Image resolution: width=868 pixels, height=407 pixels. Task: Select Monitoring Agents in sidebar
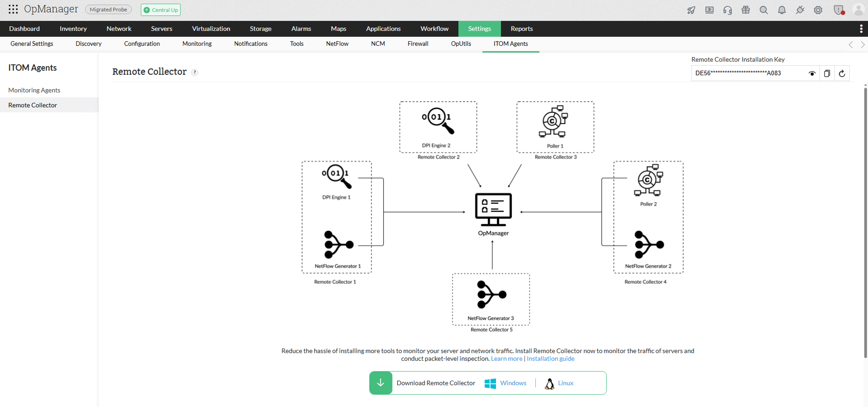click(x=34, y=90)
